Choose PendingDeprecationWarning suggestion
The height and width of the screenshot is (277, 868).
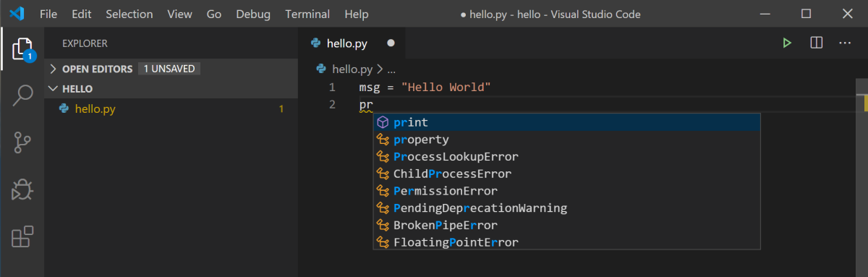tap(566, 208)
